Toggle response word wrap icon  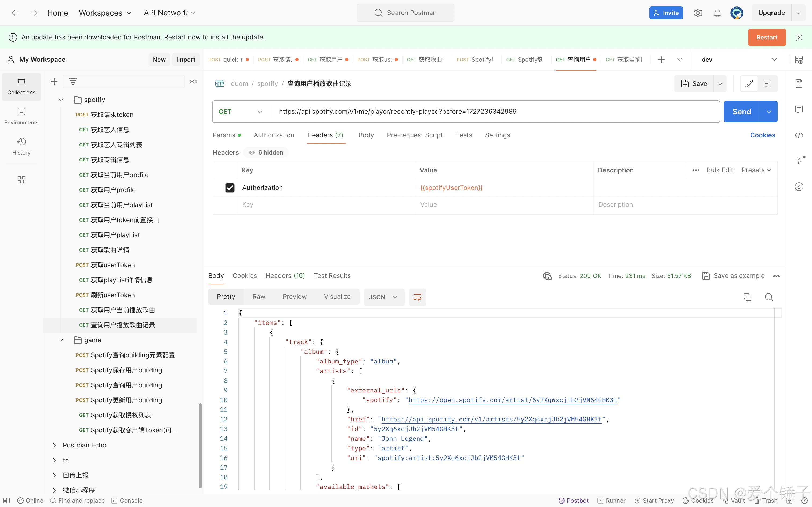[417, 297]
